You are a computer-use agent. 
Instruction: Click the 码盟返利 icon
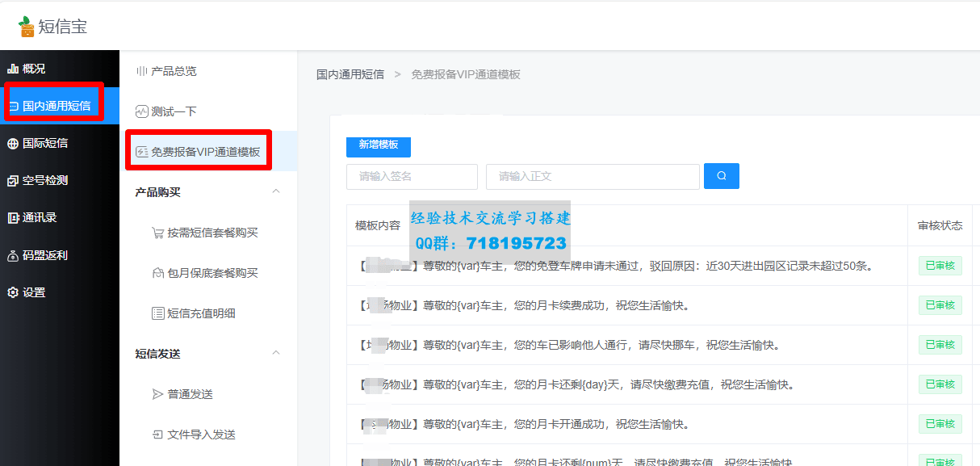[13, 256]
